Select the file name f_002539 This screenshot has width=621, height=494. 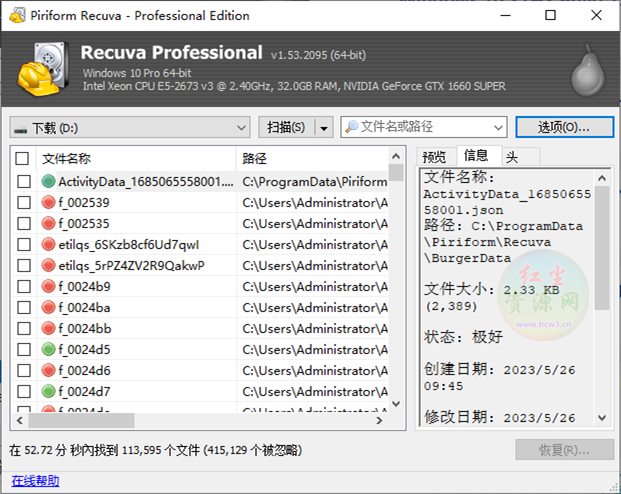(84, 202)
